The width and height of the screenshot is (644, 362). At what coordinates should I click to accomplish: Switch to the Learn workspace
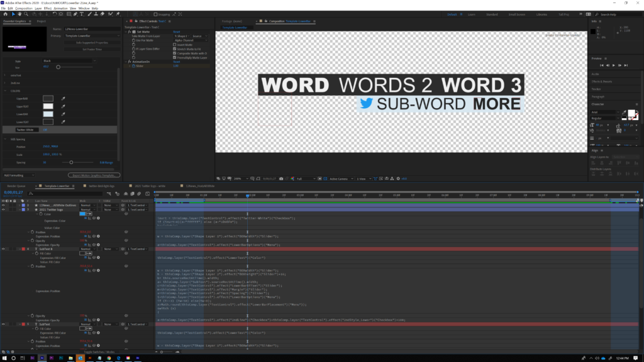click(x=471, y=14)
